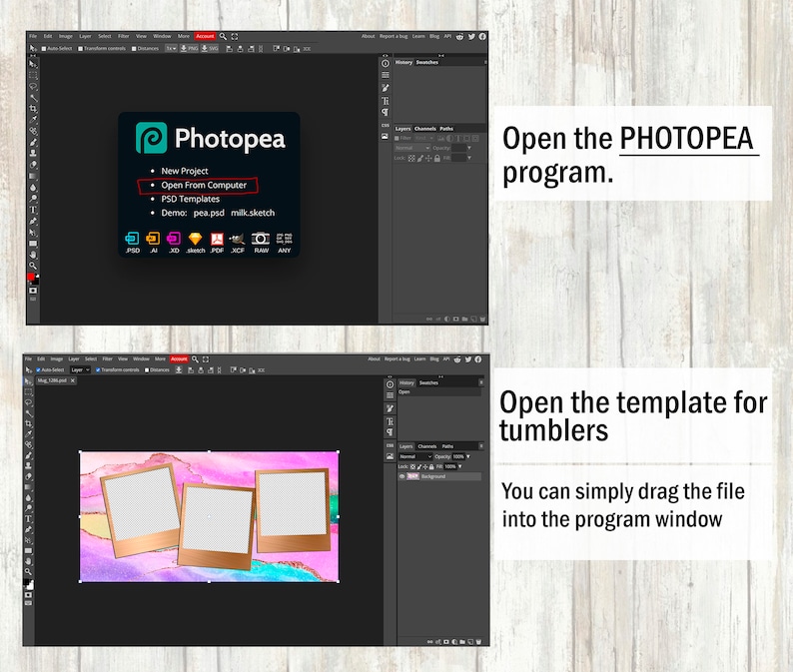Open CSS panel icon in upper screenshot
Viewport: 793px width, 672px height.
tap(386, 125)
